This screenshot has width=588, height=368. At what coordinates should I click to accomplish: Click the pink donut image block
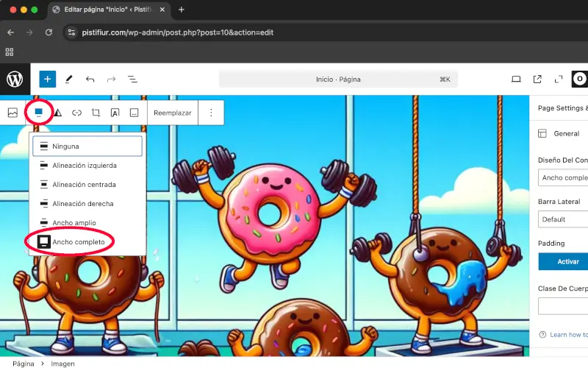pos(268,214)
